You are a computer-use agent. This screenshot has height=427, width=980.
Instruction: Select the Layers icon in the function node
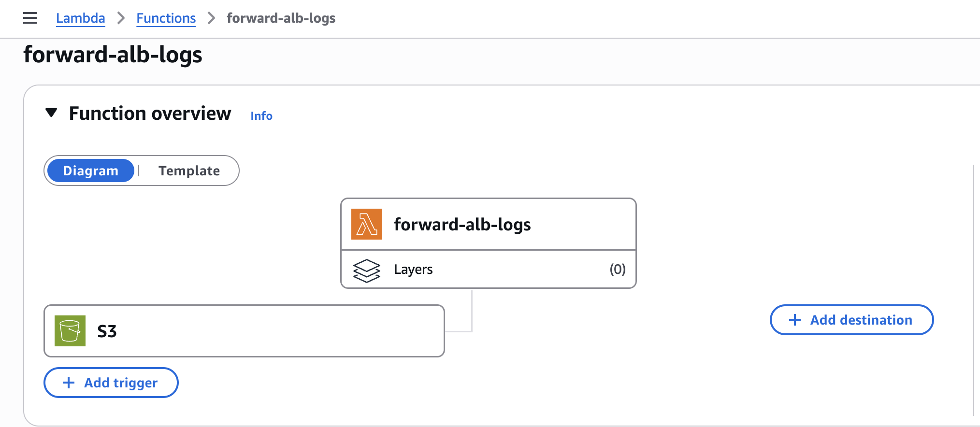click(x=367, y=270)
